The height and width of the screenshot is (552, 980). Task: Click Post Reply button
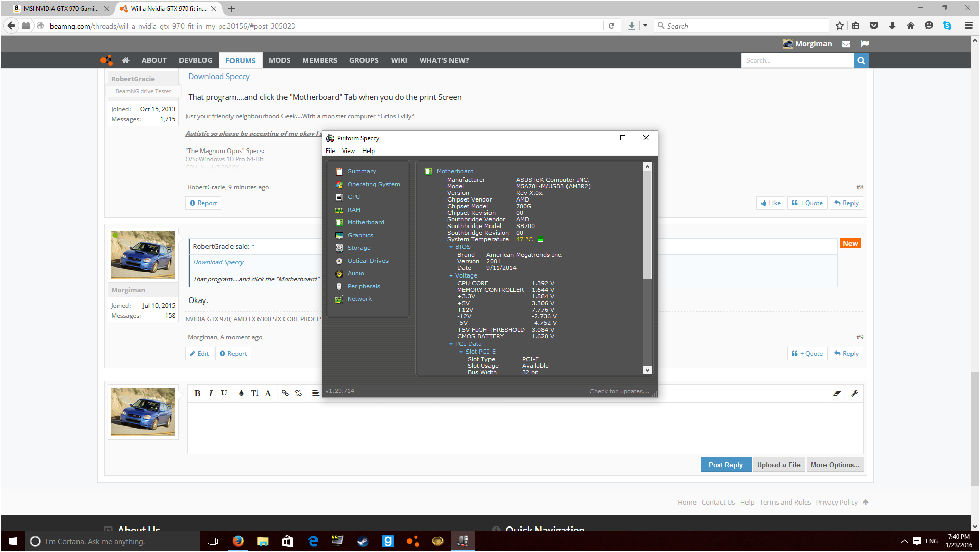[x=726, y=465]
